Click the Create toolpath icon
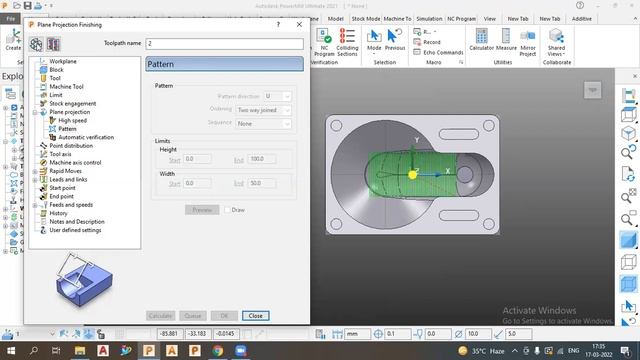 point(13,40)
